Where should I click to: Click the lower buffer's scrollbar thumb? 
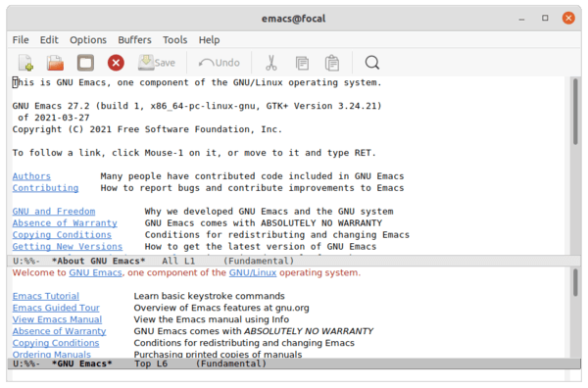(x=575, y=283)
